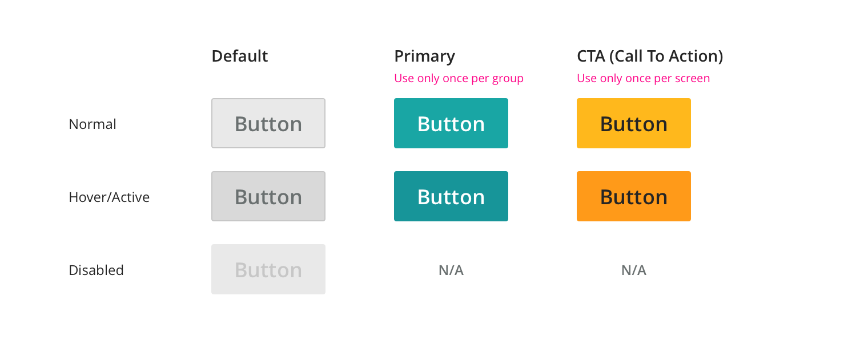Image resolution: width=868 pixels, height=340 pixels.
Task: Click the Hover/Active row label
Action: pyautogui.click(x=109, y=197)
